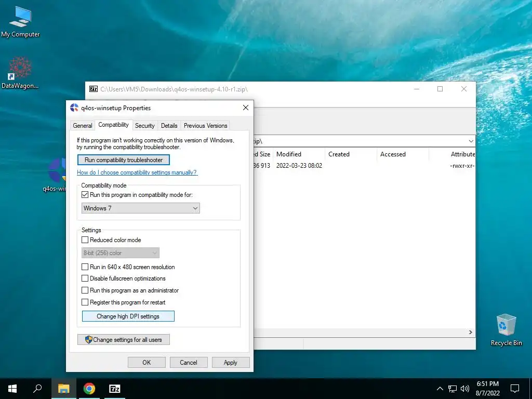Click the 8-bit (256) color dropdown
The image size is (532, 399).
(120, 253)
